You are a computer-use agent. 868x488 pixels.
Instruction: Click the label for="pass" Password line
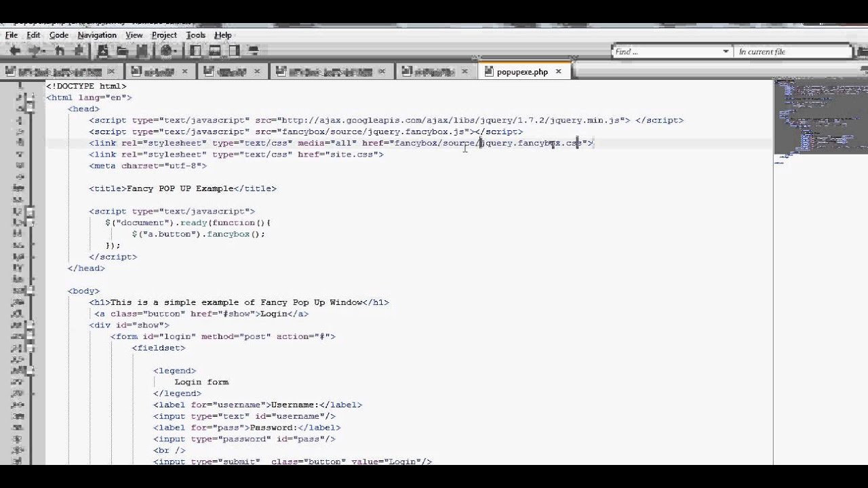[247, 428]
